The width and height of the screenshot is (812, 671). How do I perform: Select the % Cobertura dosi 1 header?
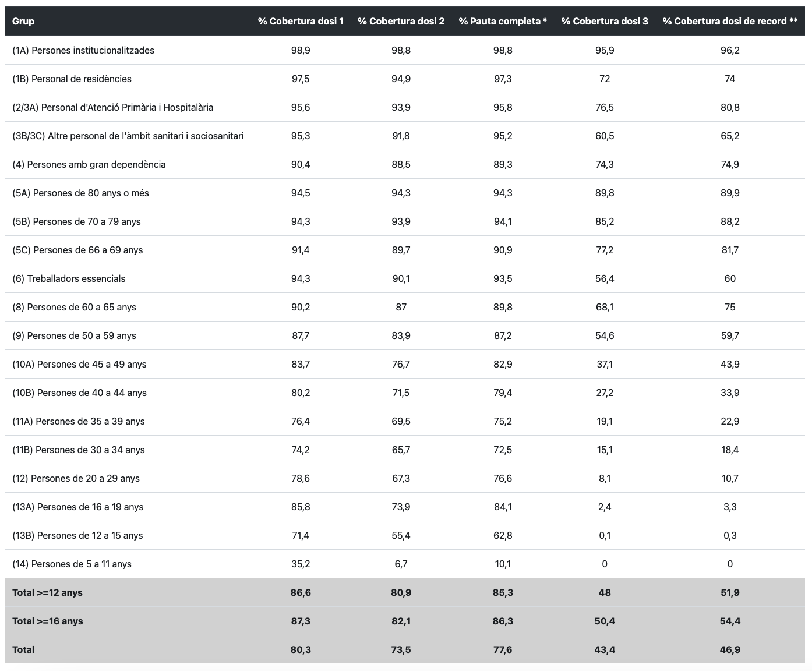[301, 21]
